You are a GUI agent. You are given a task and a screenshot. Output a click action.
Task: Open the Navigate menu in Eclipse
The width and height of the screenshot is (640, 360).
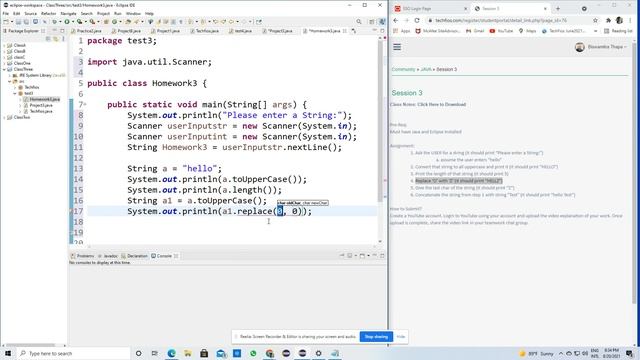69,13
